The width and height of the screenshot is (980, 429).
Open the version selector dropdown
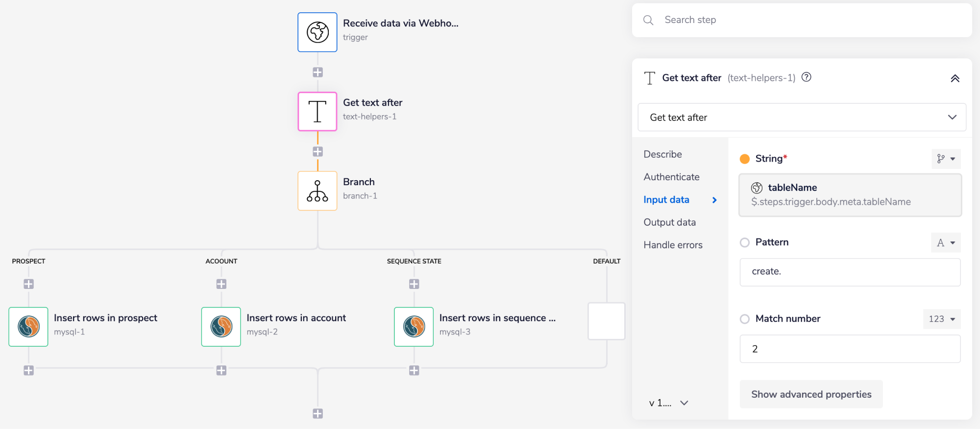pos(669,403)
